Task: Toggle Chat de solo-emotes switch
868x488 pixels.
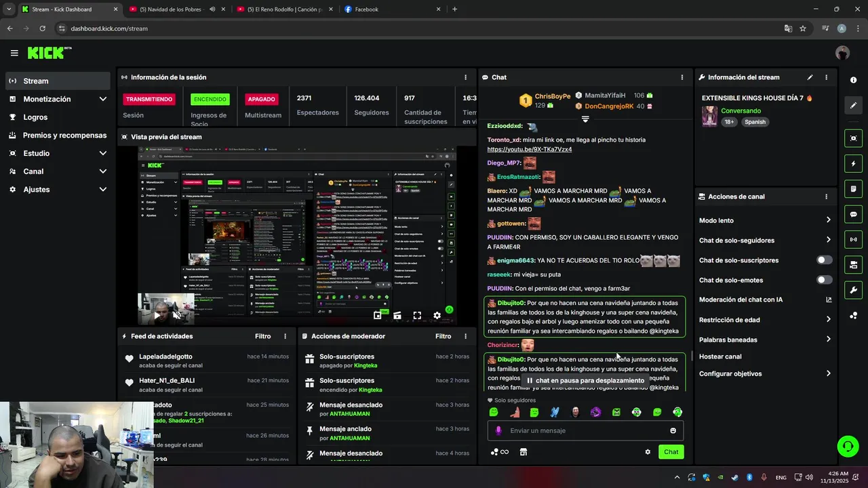Action: click(825, 280)
